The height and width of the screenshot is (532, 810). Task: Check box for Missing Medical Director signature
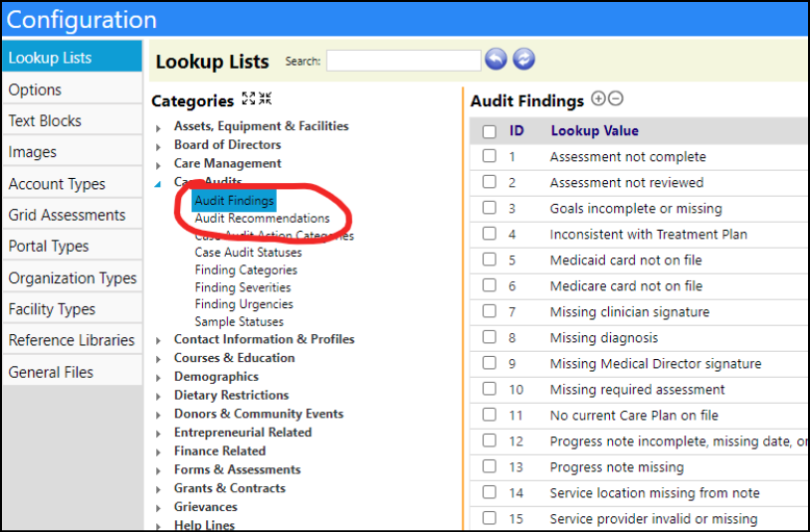[490, 363]
